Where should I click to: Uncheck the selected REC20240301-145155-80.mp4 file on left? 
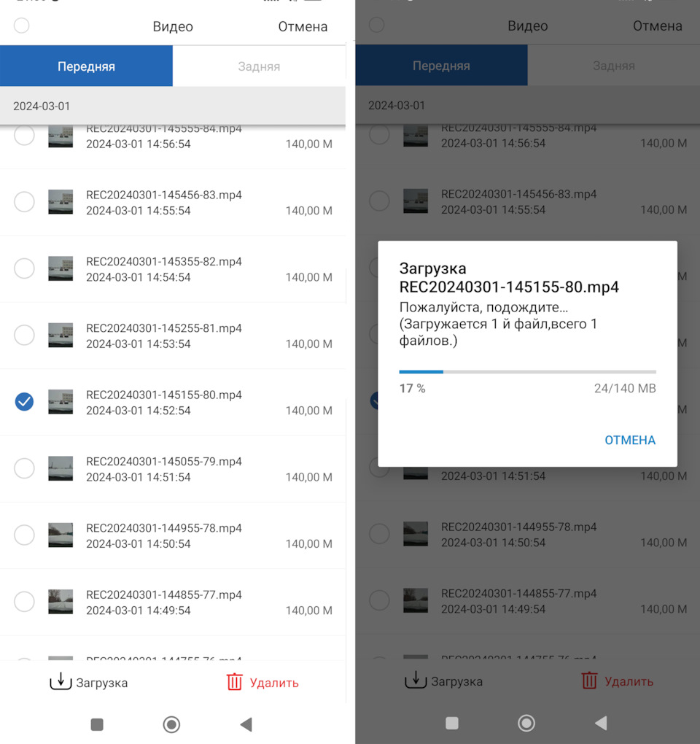click(x=24, y=402)
